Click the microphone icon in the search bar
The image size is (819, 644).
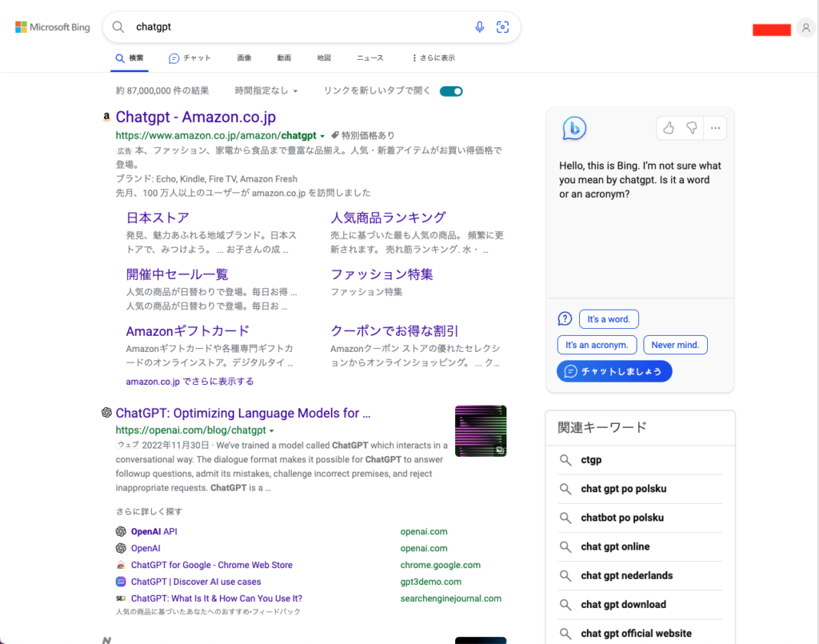(479, 26)
